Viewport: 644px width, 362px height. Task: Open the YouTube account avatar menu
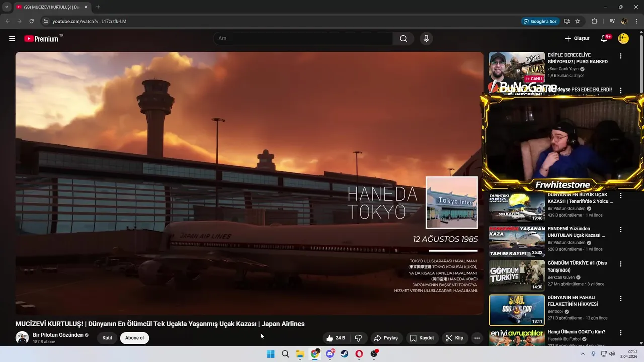pyautogui.click(x=623, y=39)
